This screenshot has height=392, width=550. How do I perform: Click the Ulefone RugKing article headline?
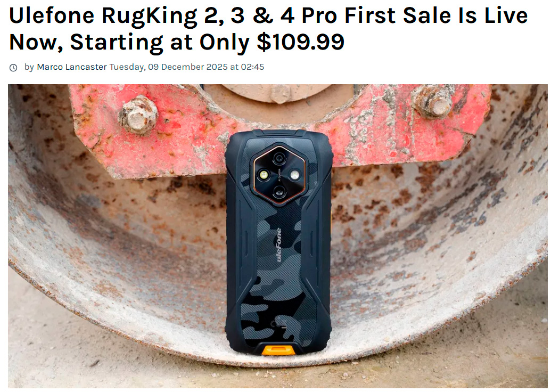[268, 29]
